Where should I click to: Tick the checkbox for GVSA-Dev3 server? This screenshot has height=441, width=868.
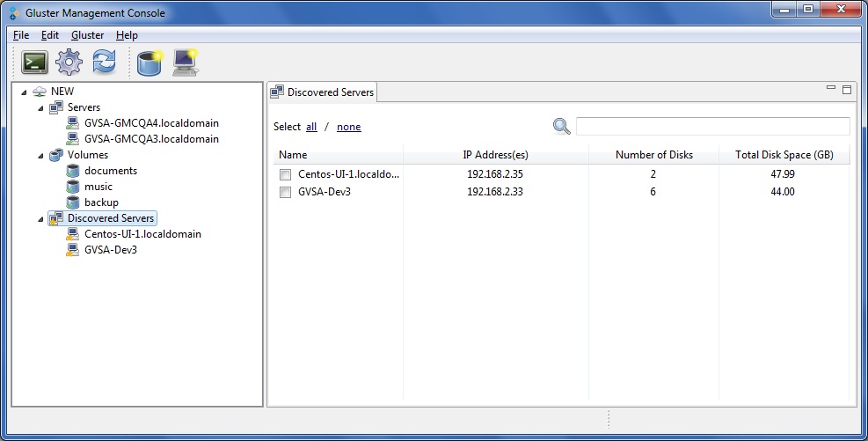[285, 192]
